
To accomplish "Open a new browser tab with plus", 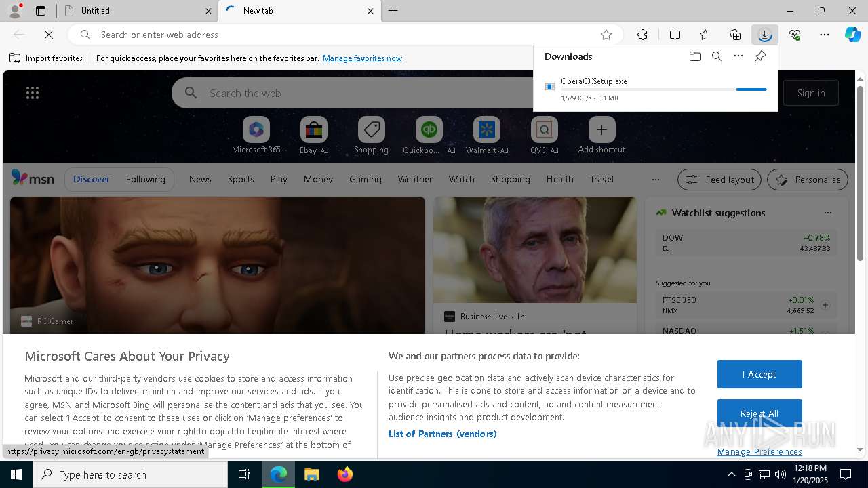I will (x=393, y=11).
